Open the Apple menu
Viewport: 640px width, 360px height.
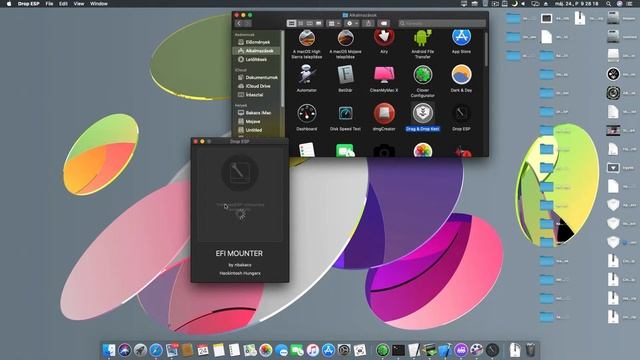coord(9,4)
